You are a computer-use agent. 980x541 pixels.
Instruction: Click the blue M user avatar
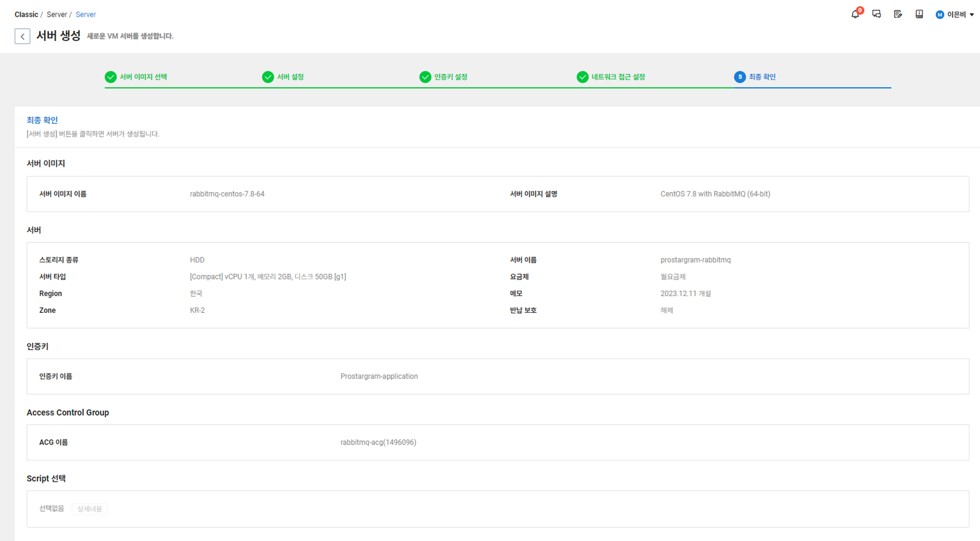tap(939, 15)
